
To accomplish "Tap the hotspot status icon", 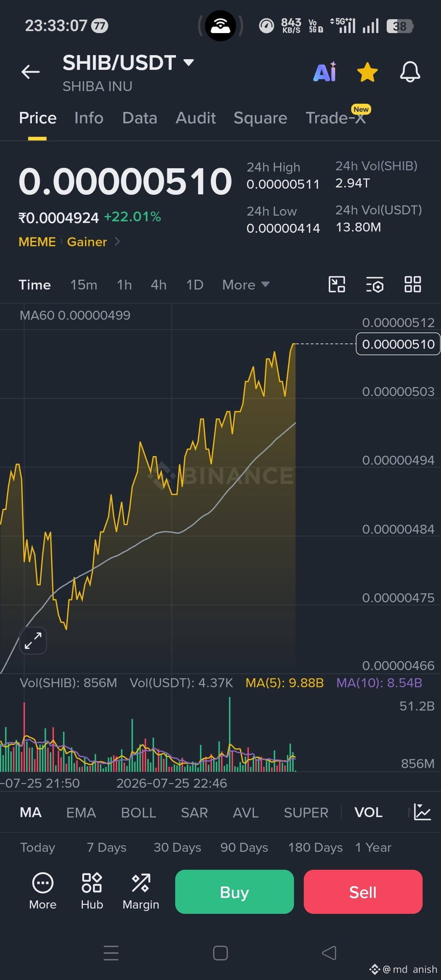I will (x=220, y=26).
